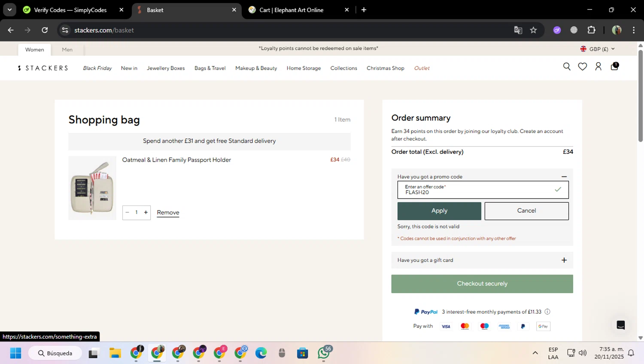Click the globe extension icon in toolbar

(574, 30)
